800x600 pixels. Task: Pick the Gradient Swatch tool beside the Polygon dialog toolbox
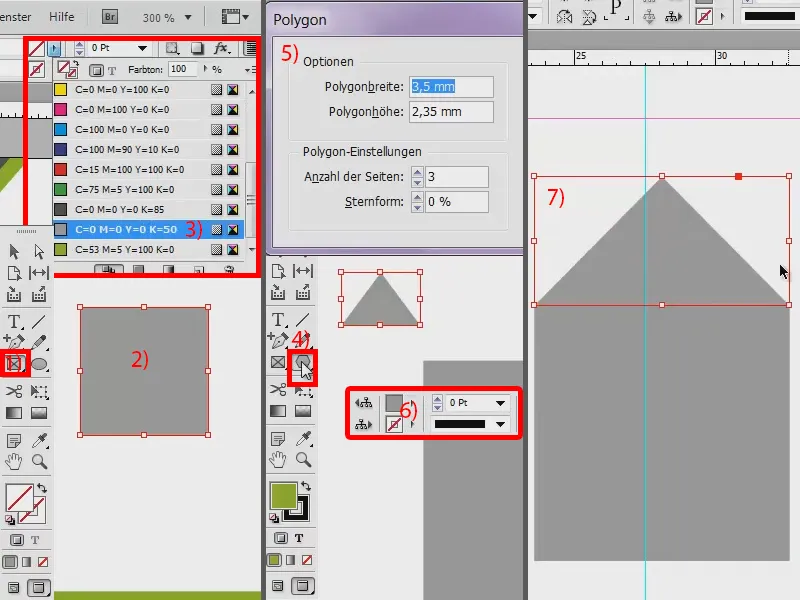[278, 411]
